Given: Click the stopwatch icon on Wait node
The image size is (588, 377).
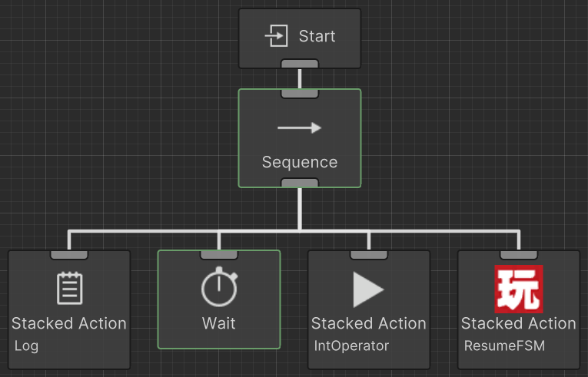Looking at the screenshot, I should [x=219, y=289].
